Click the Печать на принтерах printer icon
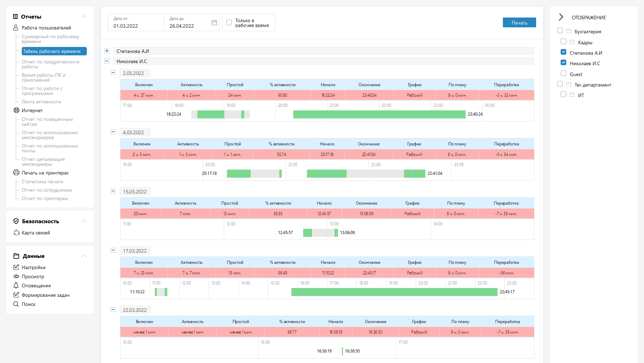 (16, 172)
